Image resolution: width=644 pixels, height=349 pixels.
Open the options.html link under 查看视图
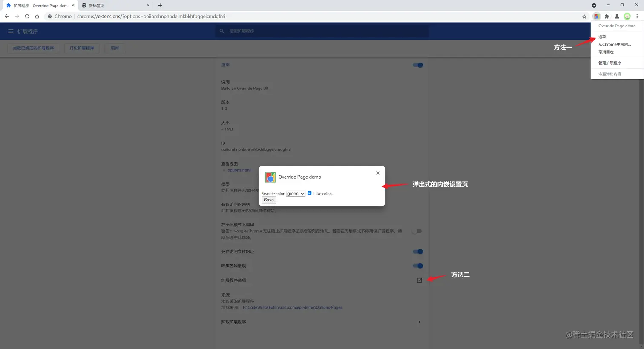pos(239,169)
